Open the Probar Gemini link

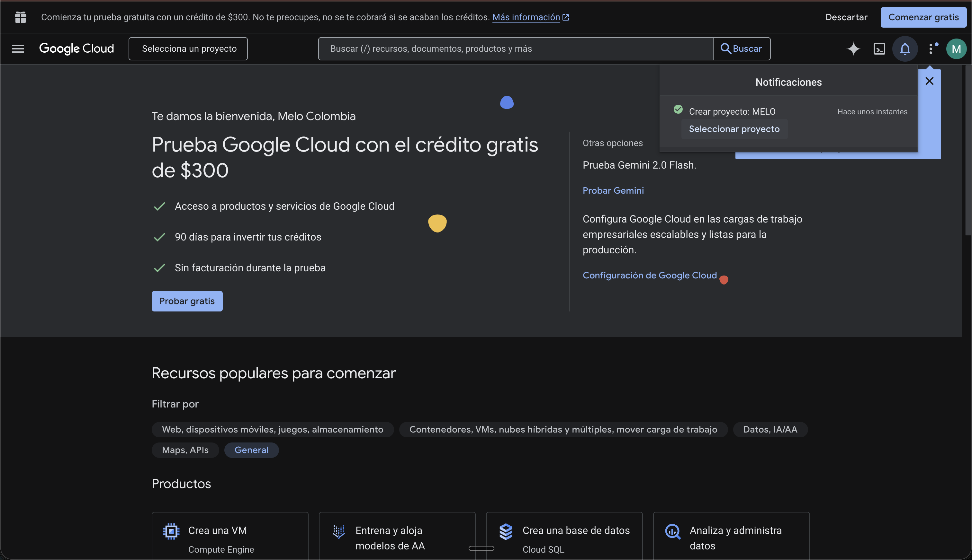click(x=613, y=190)
